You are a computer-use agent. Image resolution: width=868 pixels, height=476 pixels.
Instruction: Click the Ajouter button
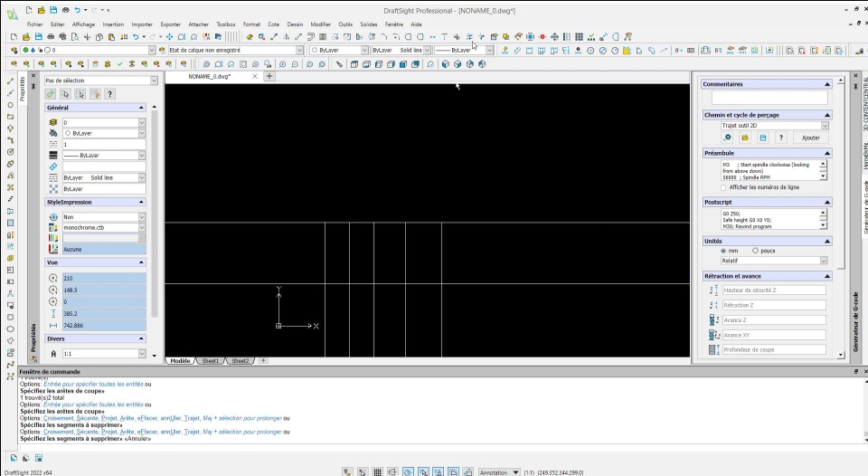click(x=810, y=138)
